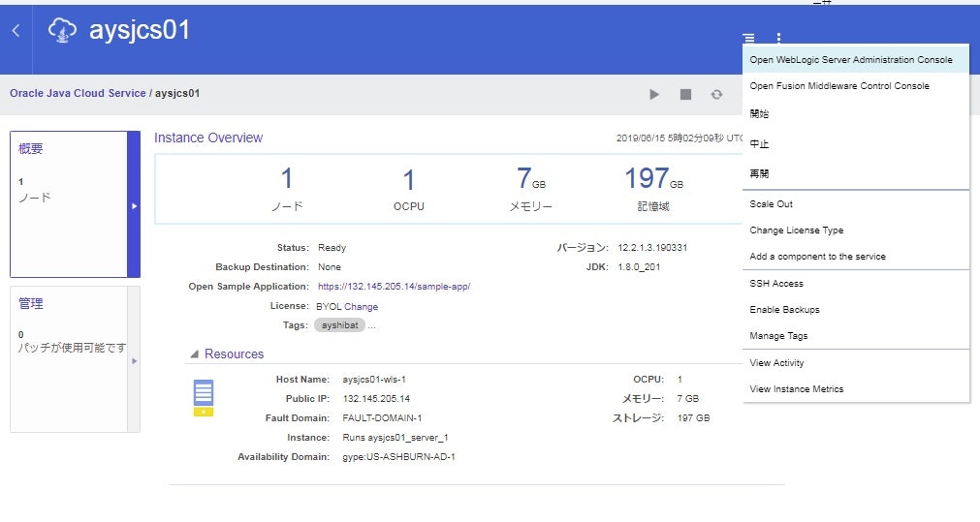Viewport: 980px width, 522px height.
Task: Click the ストレージ 197 GB resource value
Action: pos(694,418)
